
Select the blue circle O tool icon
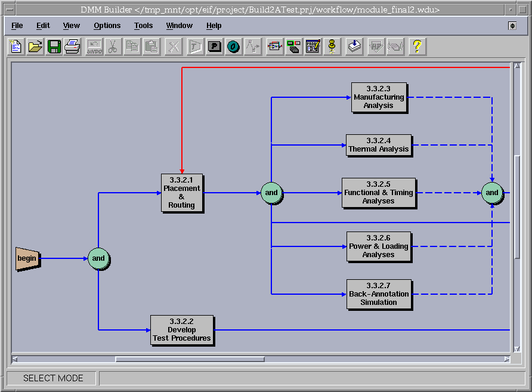[233, 47]
